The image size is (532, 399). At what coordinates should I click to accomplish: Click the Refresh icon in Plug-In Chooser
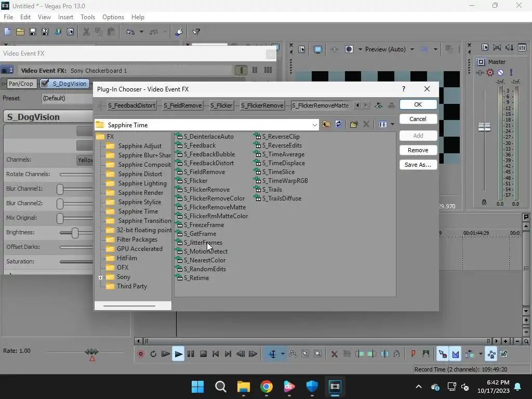[338, 125]
